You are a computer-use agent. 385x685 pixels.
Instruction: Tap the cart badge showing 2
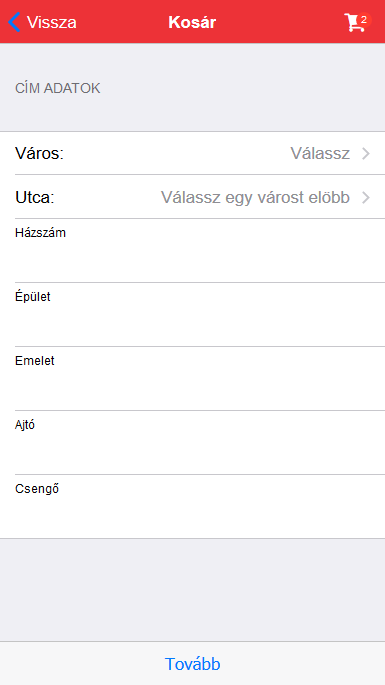coord(364,20)
